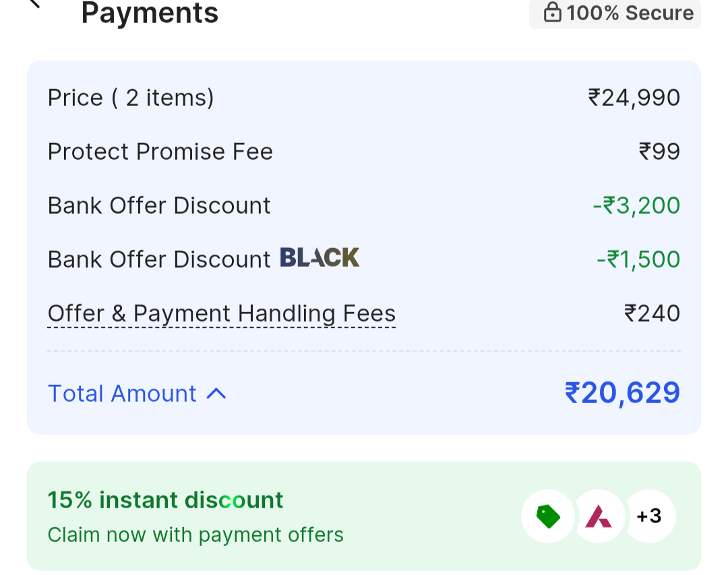
Task: Select the ₹20,629 total amount value
Action: [621, 393]
